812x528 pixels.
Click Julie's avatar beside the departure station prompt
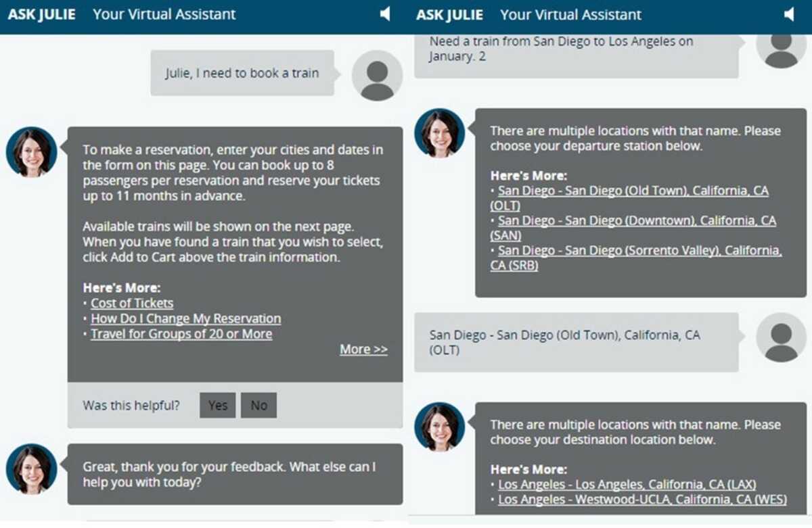(439, 133)
